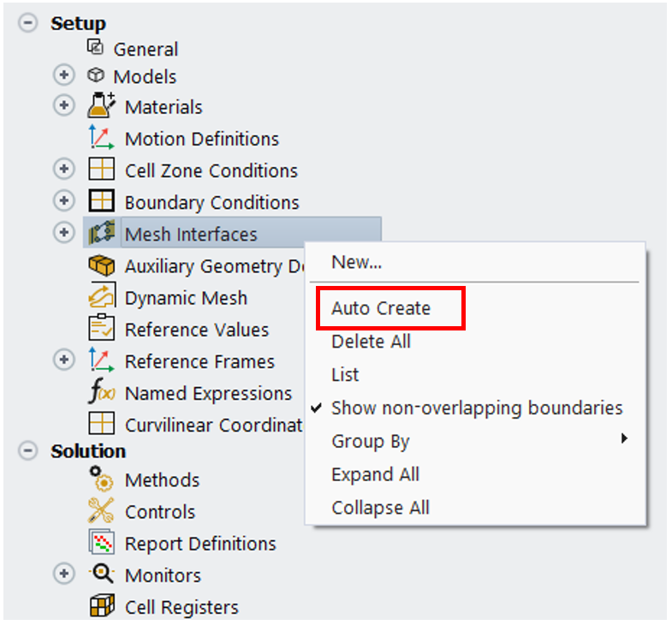Click the Controls wrench icon
Image resolution: width=672 pixels, height=625 pixels.
(x=102, y=511)
